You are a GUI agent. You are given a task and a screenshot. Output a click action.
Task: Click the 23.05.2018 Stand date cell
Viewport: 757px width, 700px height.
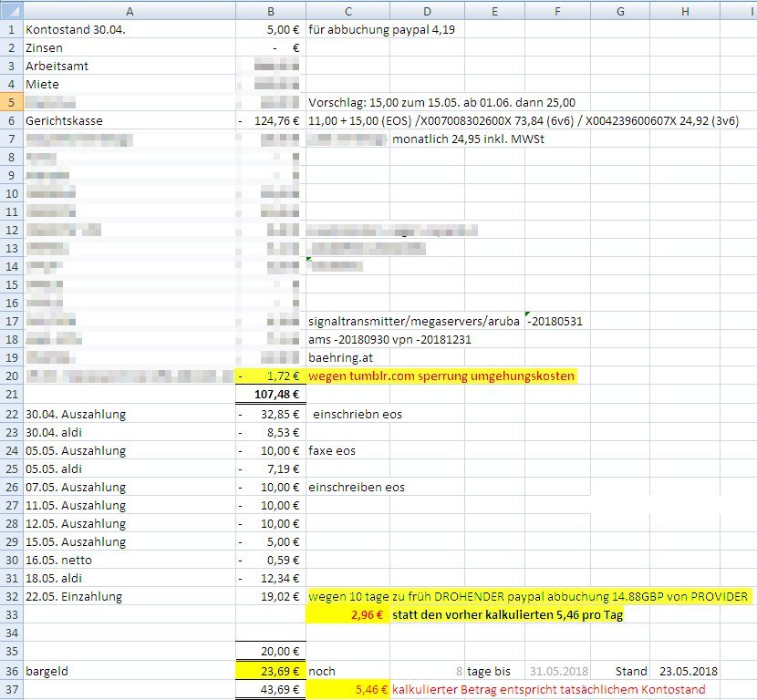(x=684, y=670)
